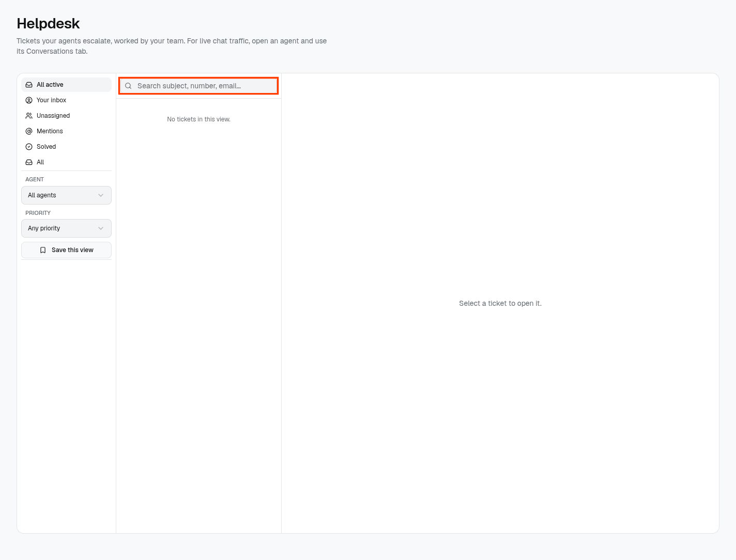Open the All active view
736x560 pixels.
tap(66, 85)
